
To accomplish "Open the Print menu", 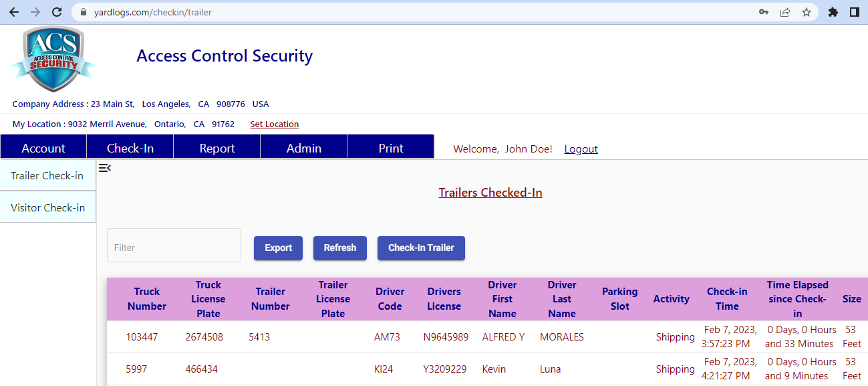I will (x=391, y=148).
